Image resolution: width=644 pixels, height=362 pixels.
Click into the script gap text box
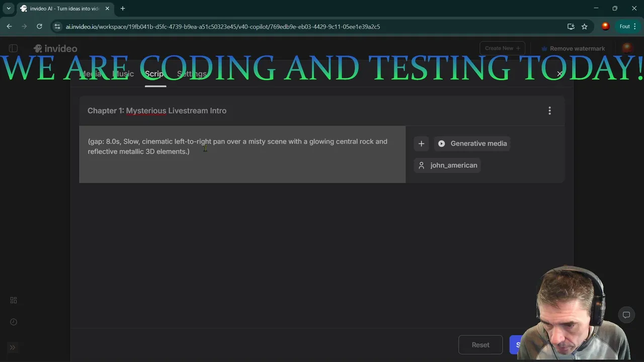click(x=242, y=154)
